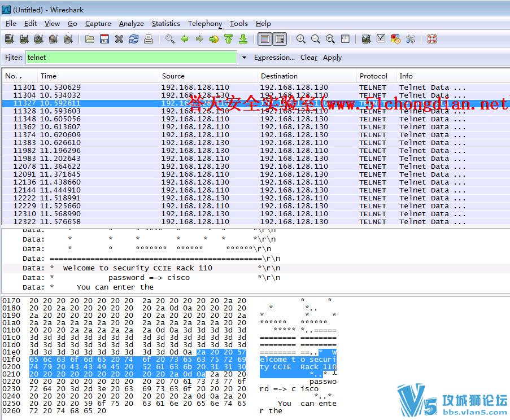The image size is (510, 420).
Task: Open the coloring rules editor
Action: click(x=395, y=39)
